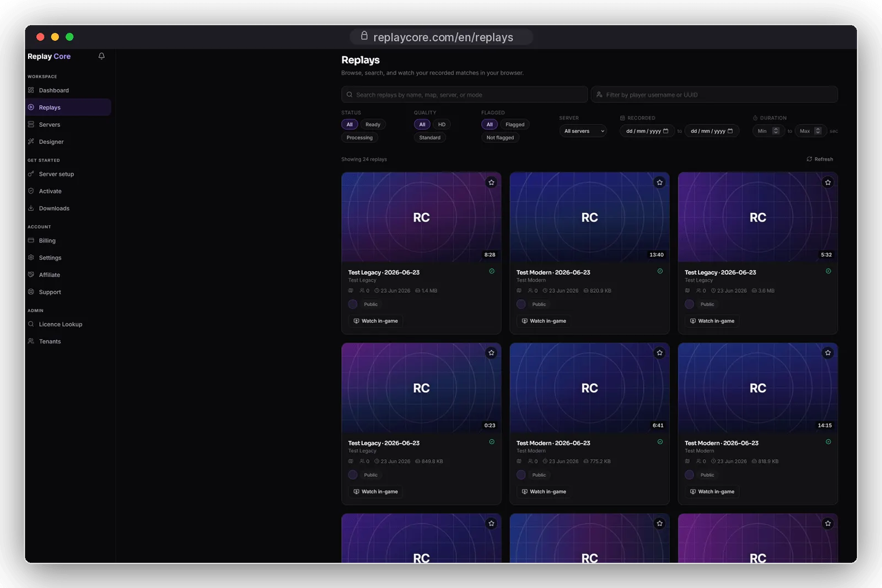Click the Servers stack icon in the sidebar
Viewport: 882px width, 588px height.
(31, 125)
